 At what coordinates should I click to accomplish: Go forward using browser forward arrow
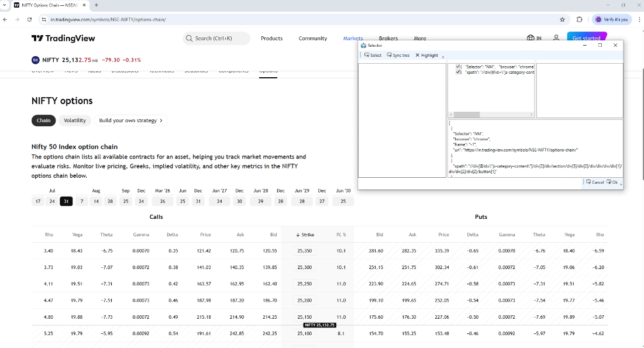[17, 19]
